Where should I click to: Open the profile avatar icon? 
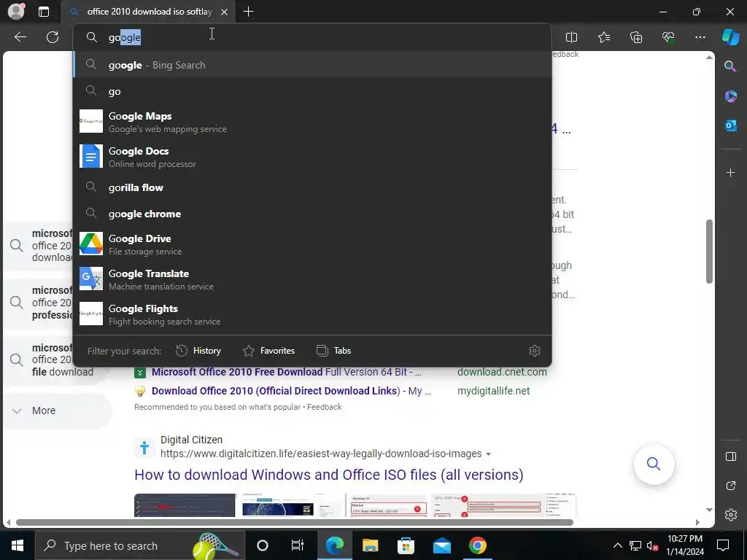[x=16, y=12]
